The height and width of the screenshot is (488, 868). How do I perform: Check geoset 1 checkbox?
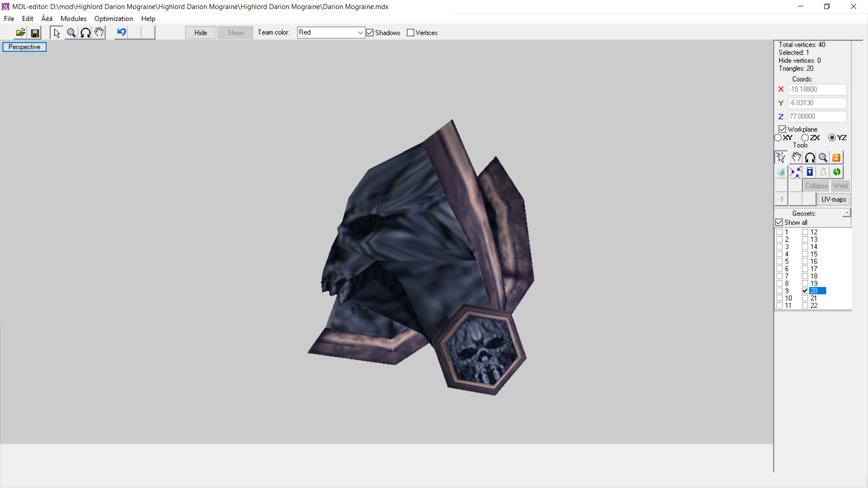tap(779, 232)
